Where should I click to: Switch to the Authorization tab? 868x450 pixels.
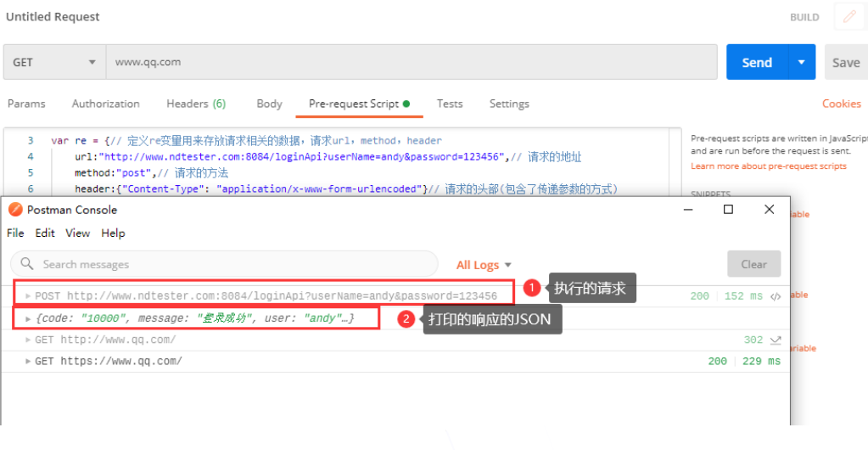106,104
